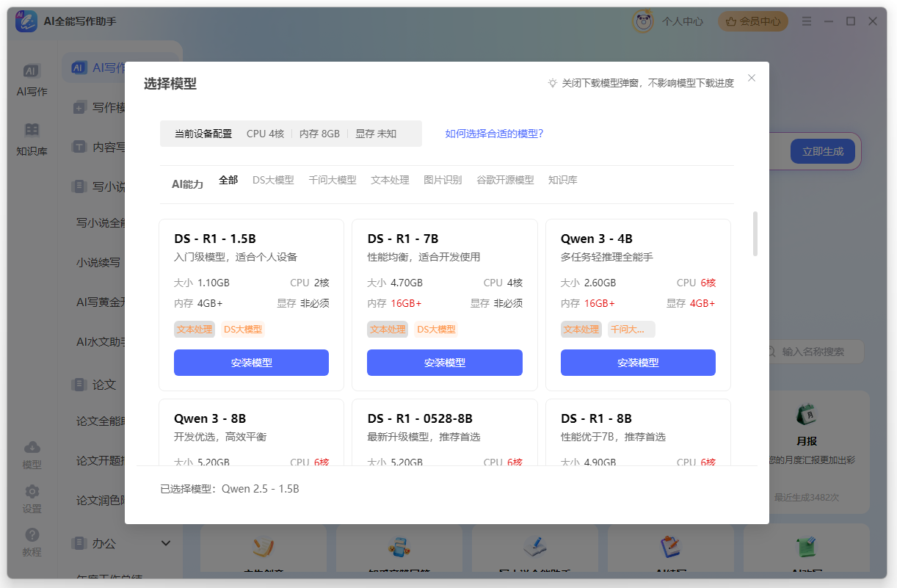Click the 文本处理 tag on DS - R1 - 7B card
The height and width of the screenshot is (588, 897).
pos(388,330)
